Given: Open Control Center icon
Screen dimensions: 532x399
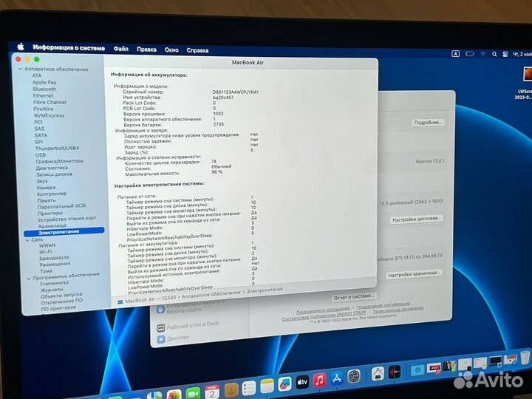Looking at the screenshot, I should pyautogui.click(x=505, y=54).
